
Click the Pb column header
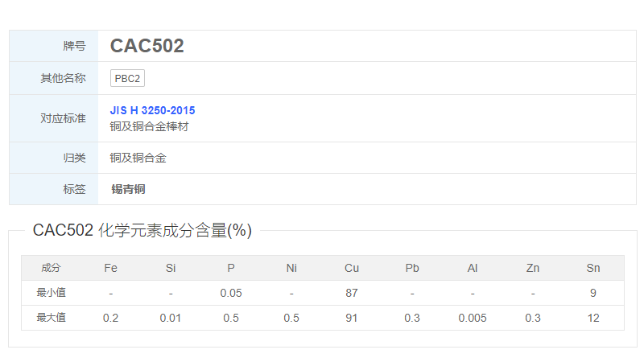412,268
